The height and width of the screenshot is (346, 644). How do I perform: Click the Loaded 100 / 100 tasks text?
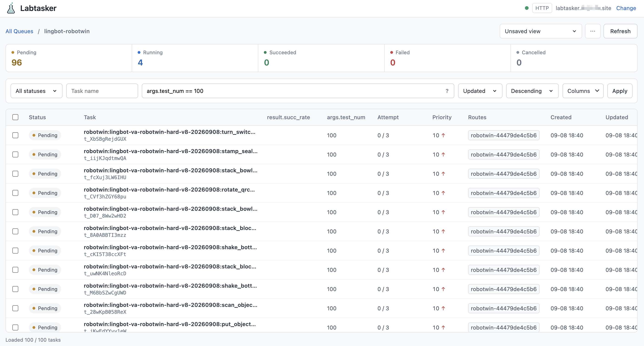33,340
